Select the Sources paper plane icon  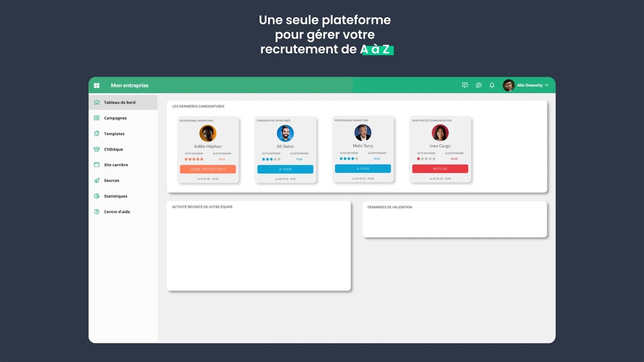(x=97, y=180)
